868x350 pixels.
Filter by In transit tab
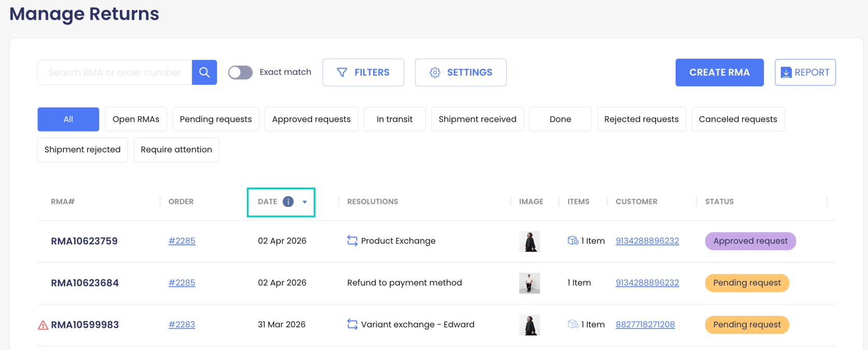tap(394, 119)
